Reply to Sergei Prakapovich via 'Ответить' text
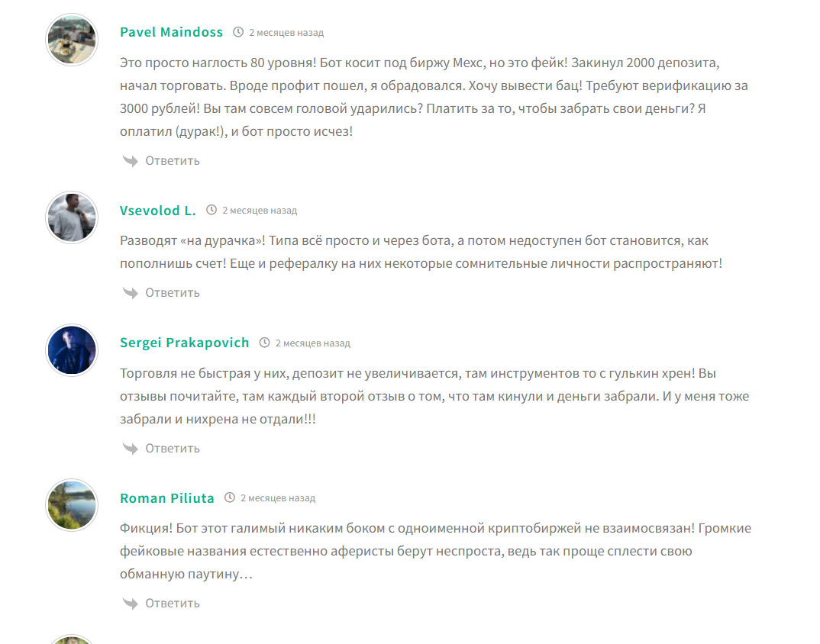The height and width of the screenshot is (644, 820). click(173, 448)
